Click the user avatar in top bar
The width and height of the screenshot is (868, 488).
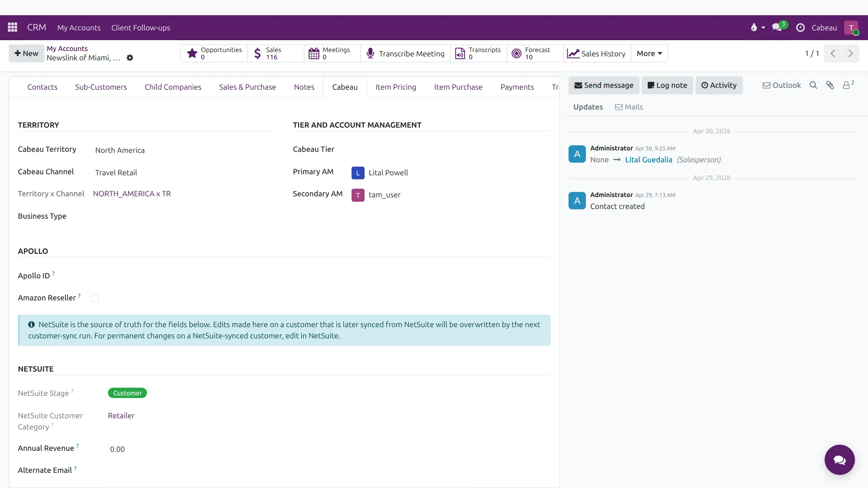point(851,28)
